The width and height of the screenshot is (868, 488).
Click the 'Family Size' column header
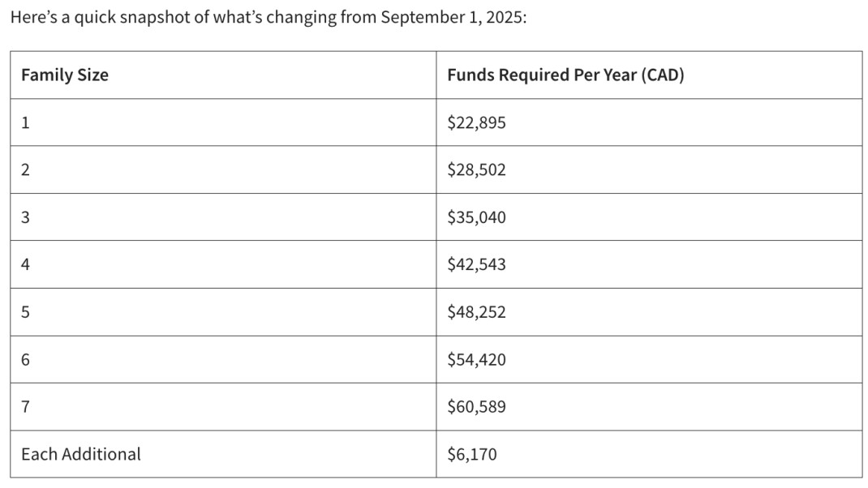[65, 75]
